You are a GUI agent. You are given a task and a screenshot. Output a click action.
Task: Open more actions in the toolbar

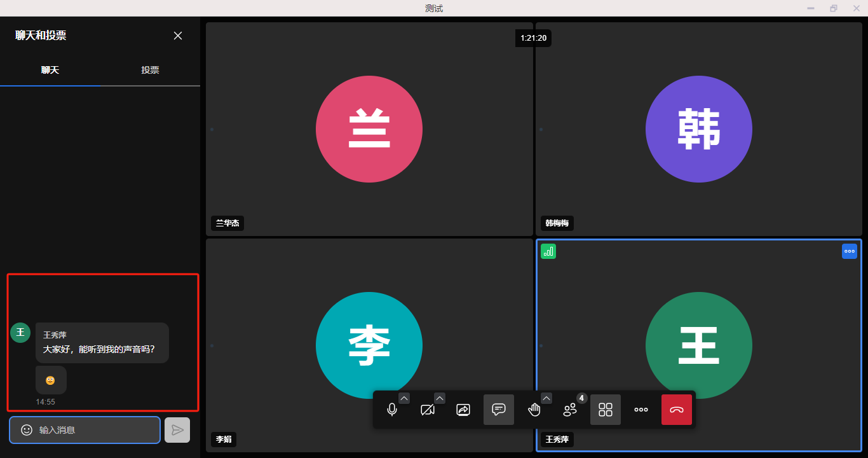point(641,410)
